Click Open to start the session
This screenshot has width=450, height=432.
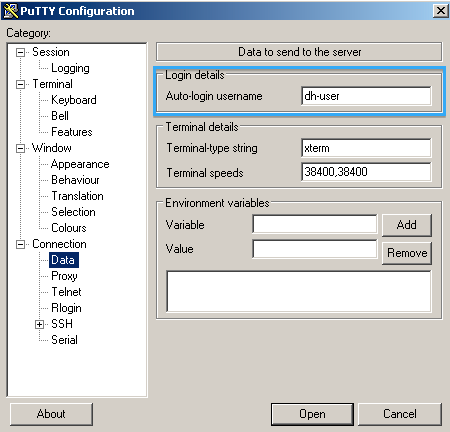[312, 414]
